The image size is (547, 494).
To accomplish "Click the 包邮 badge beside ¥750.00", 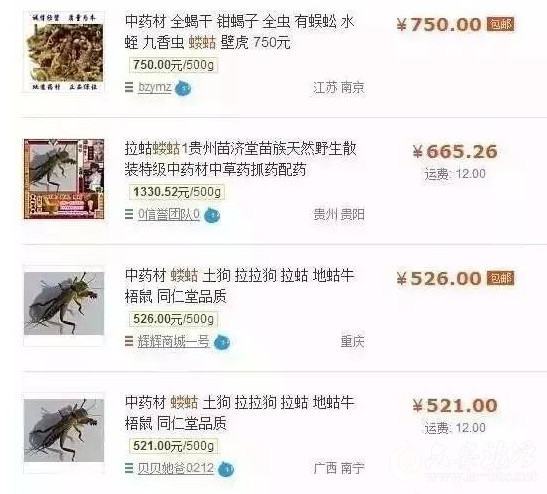I will 501,24.
